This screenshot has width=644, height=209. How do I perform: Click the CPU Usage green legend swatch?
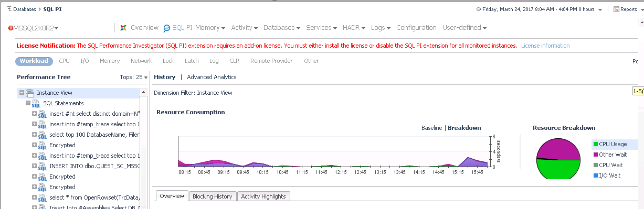tap(596, 144)
